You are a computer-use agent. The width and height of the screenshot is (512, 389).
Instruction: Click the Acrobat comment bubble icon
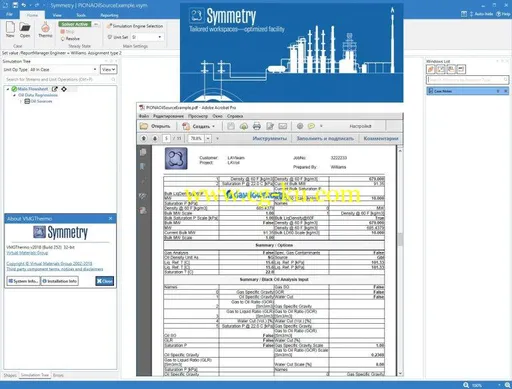(311, 126)
